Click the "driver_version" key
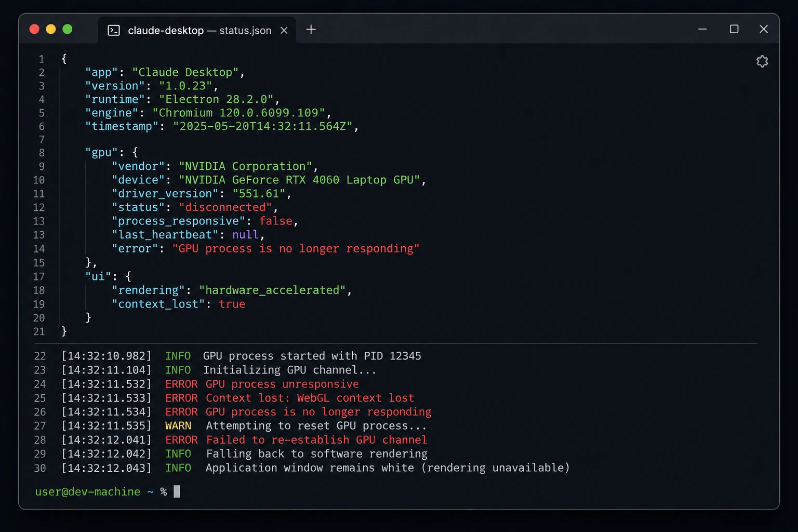This screenshot has height=532, width=798. point(165,193)
